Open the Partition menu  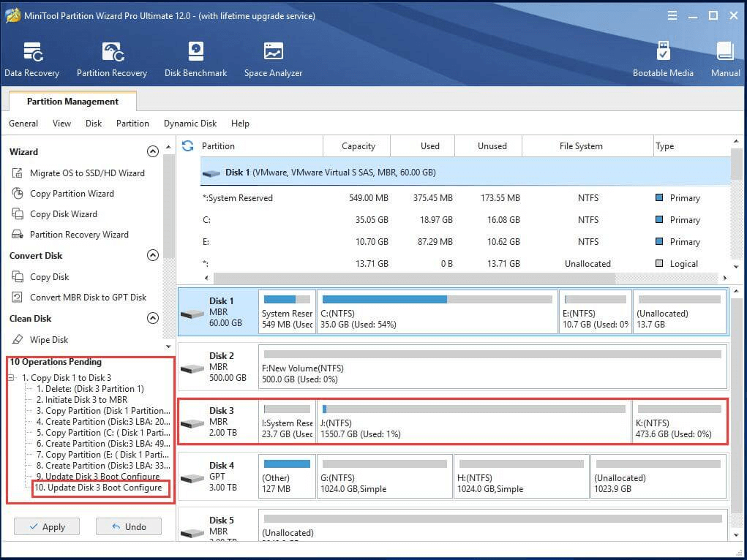(132, 124)
